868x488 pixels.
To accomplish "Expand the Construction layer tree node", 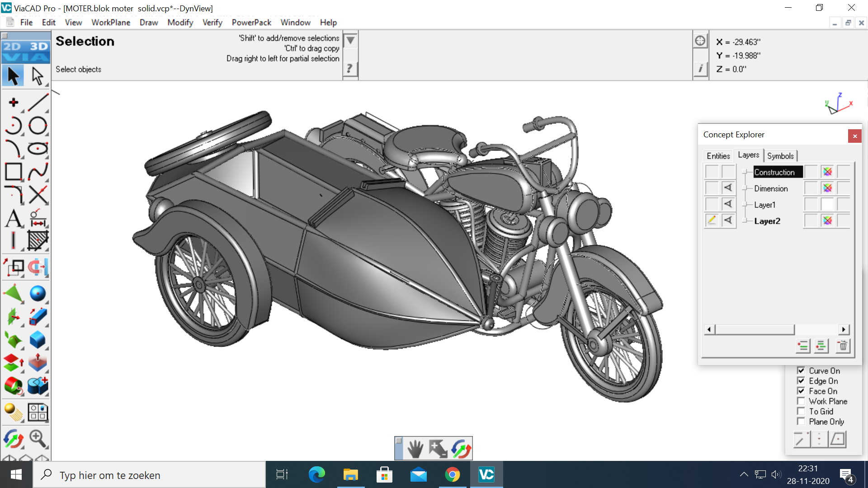I will [745, 172].
